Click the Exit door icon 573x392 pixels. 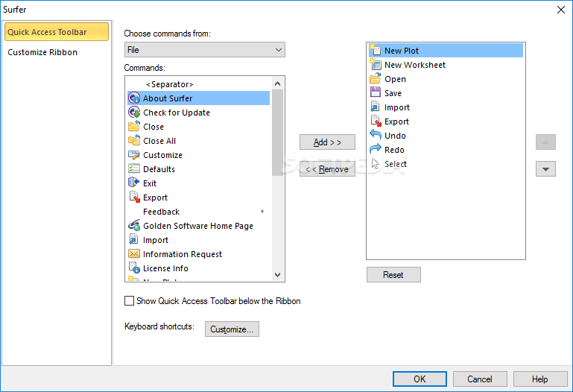point(134,183)
